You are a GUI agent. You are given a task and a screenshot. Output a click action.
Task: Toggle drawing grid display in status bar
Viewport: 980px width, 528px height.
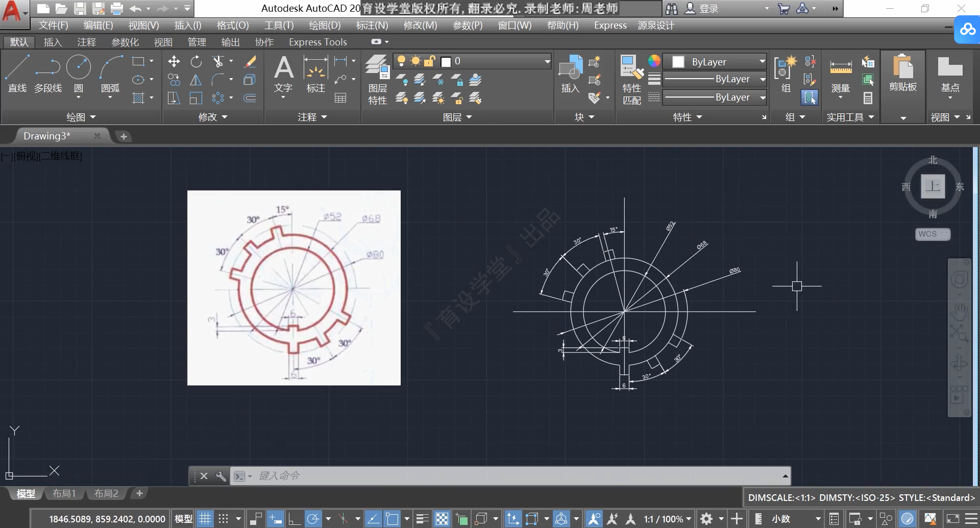pos(205,519)
